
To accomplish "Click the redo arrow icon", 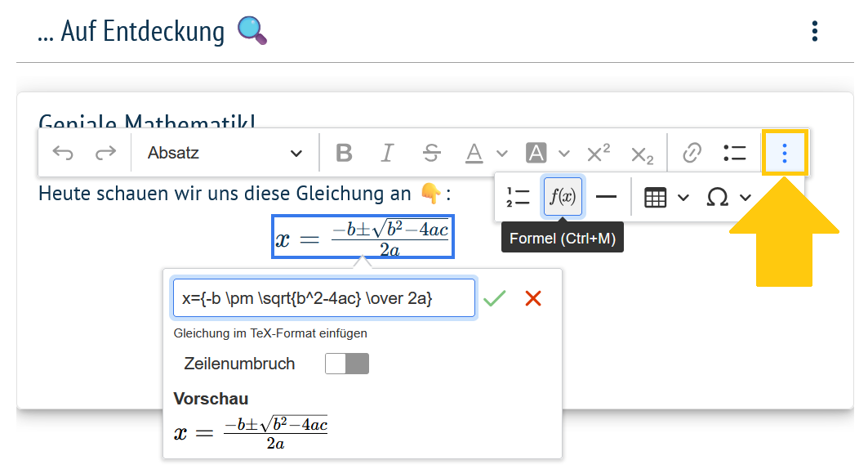I will pos(105,153).
